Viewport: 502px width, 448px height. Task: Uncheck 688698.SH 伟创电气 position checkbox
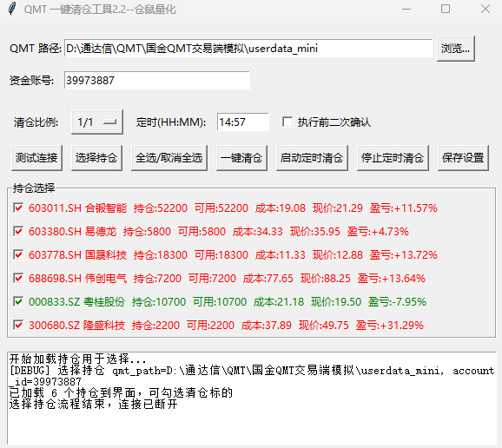tap(18, 279)
